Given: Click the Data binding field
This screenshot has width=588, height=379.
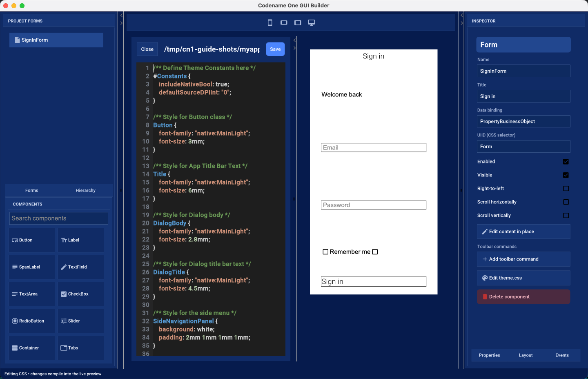Looking at the screenshot, I should tap(523, 121).
